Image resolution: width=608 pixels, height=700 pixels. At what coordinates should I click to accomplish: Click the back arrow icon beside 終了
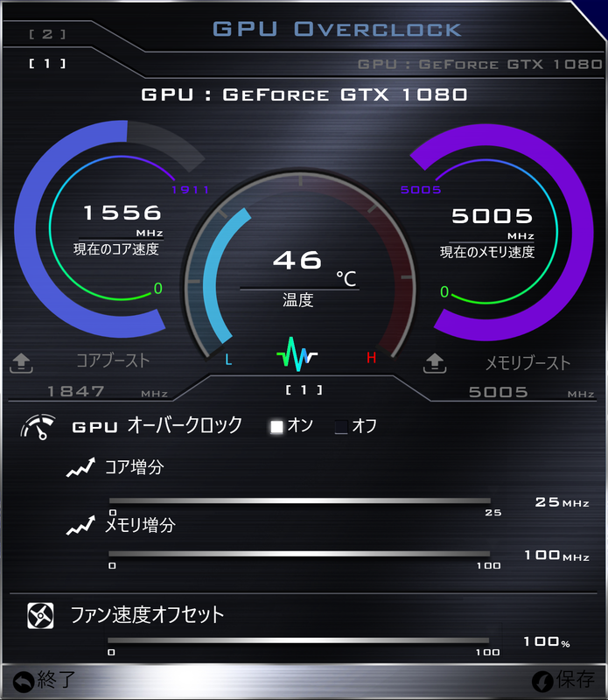pyautogui.click(x=24, y=682)
